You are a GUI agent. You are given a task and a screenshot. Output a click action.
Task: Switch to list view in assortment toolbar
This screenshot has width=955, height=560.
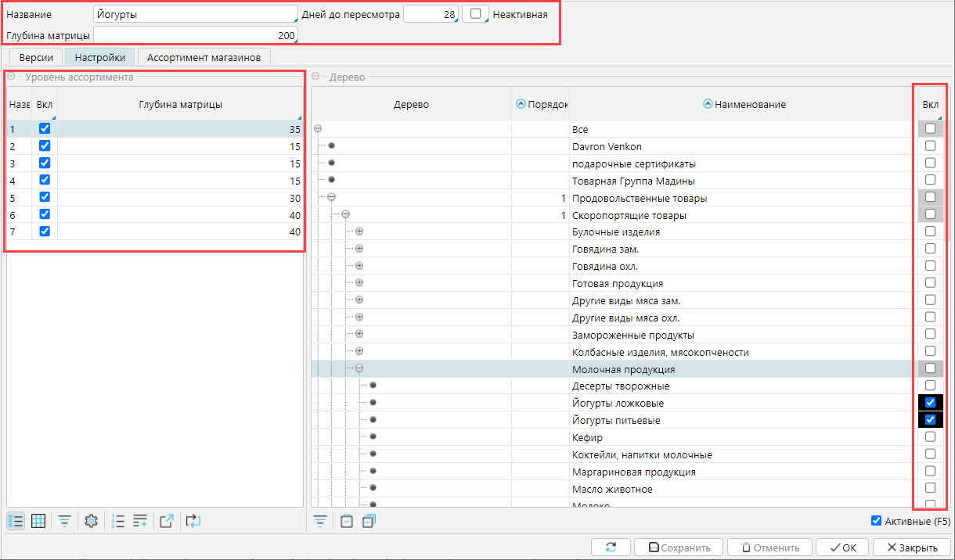point(16,521)
